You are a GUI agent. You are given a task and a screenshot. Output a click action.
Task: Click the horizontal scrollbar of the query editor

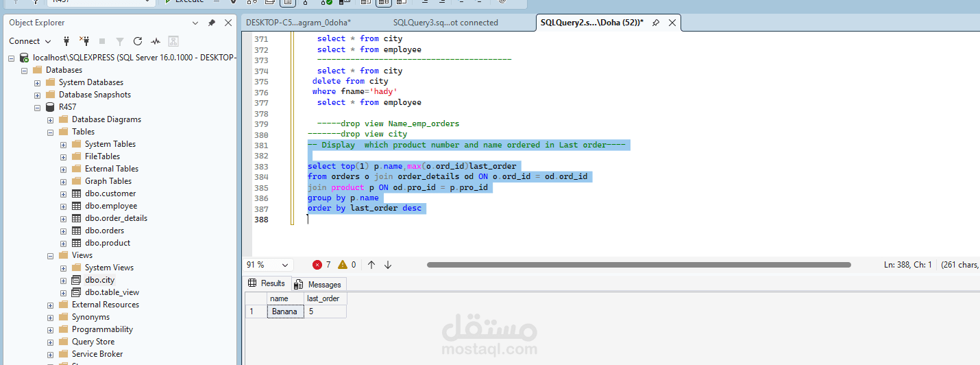[x=639, y=265]
